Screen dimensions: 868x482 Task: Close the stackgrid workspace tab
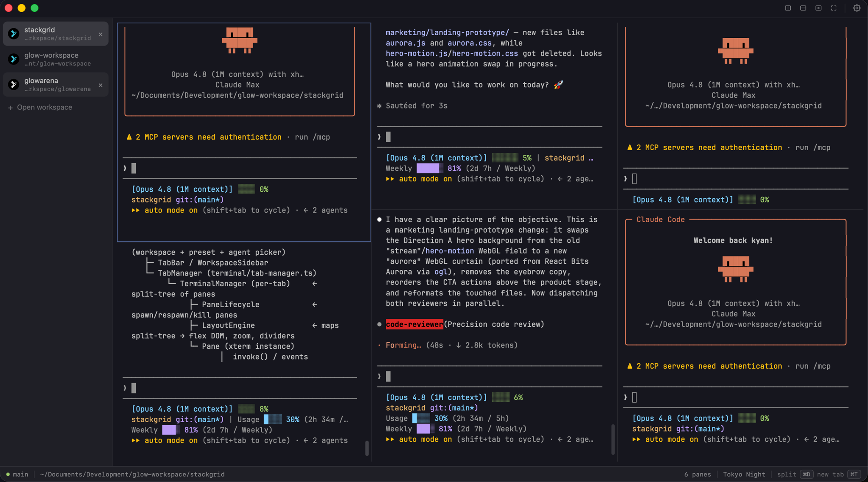101,34
